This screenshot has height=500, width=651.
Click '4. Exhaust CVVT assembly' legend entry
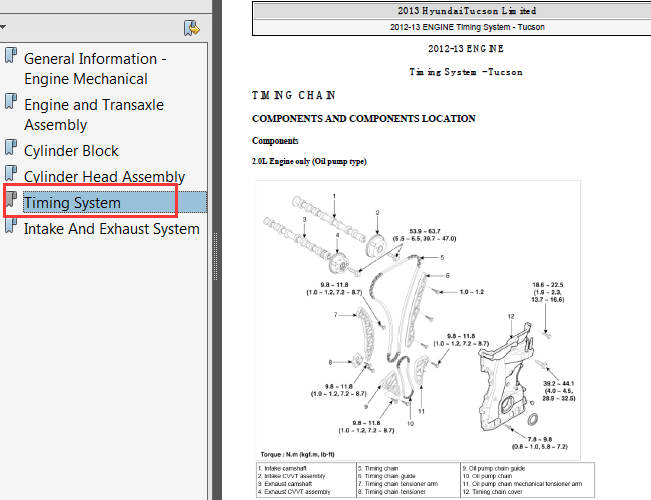294,492
